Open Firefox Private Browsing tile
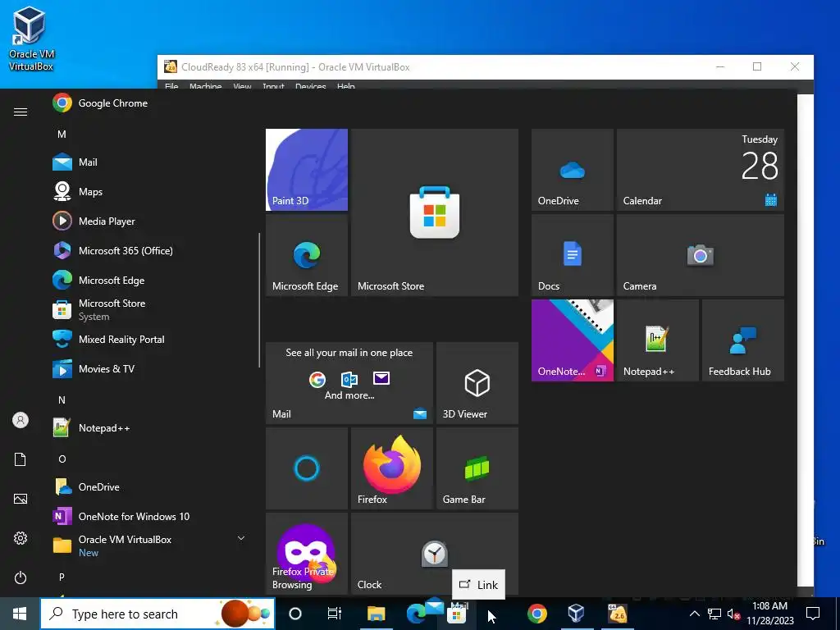 coord(307,554)
